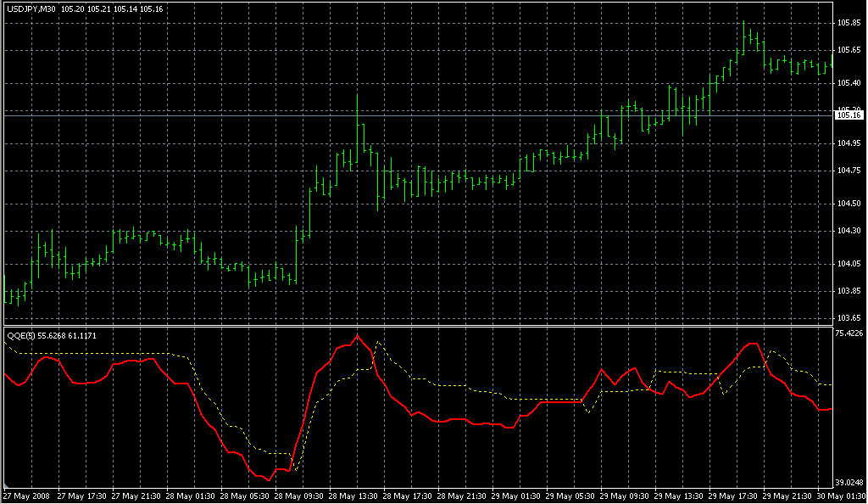Click the 104.05 price scale label
This screenshot has height=504, width=868.
[x=849, y=264]
